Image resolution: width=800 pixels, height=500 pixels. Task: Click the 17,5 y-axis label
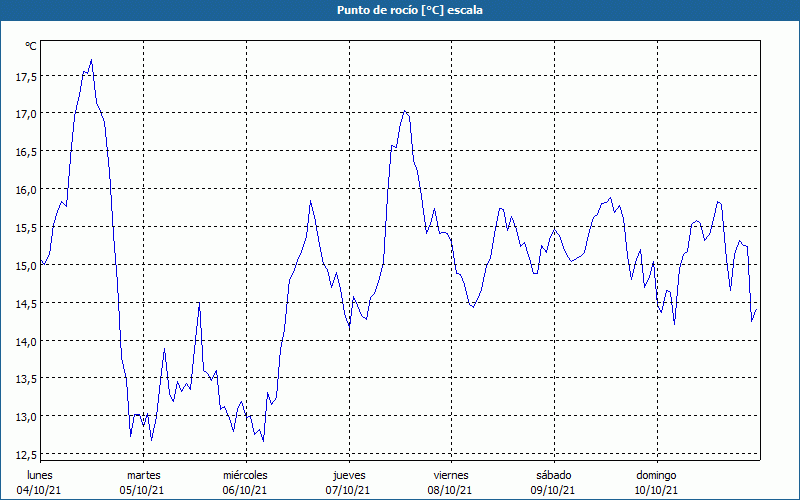pos(26,77)
